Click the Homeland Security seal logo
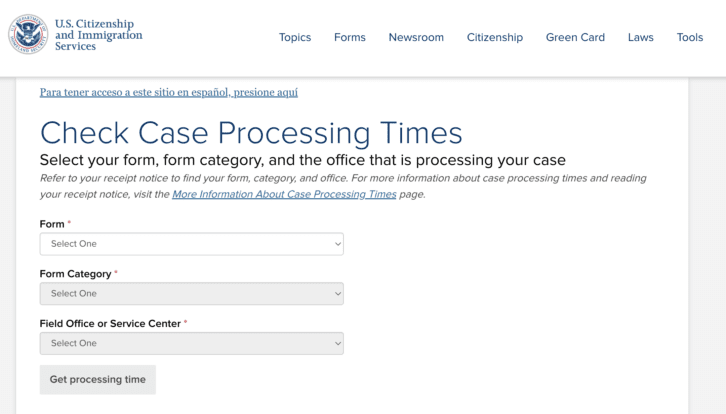This screenshot has height=414, width=726. pyautogui.click(x=28, y=34)
